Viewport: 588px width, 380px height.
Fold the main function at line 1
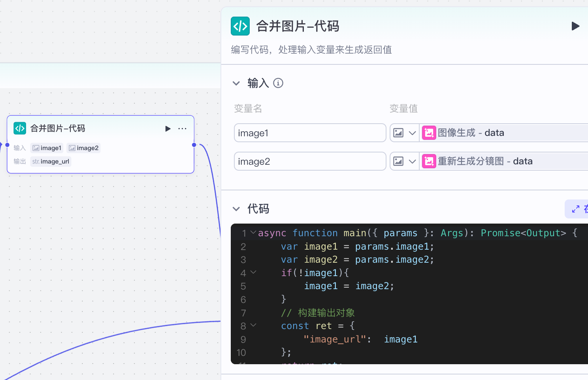click(x=253, y=232)
